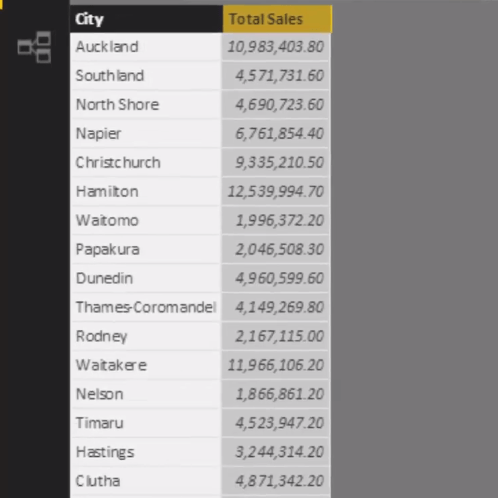Screen dimensions: 498x498
Task: Click the Hastings sales value 3,244,314.20
Action: point(276,452)
